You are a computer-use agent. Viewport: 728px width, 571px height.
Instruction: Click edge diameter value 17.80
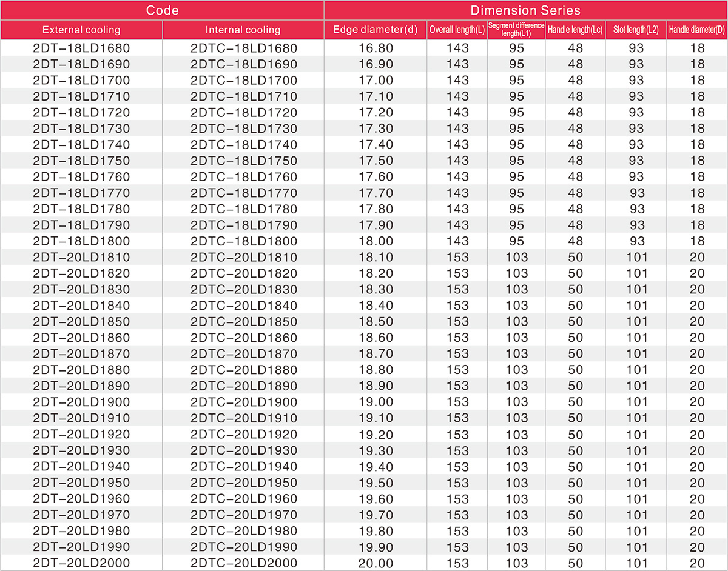376,209
